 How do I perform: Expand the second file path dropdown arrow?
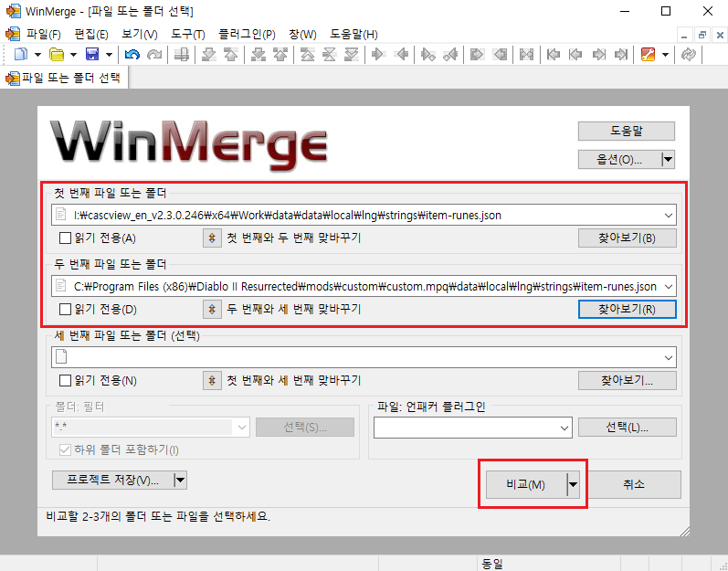tap(668, 287)
